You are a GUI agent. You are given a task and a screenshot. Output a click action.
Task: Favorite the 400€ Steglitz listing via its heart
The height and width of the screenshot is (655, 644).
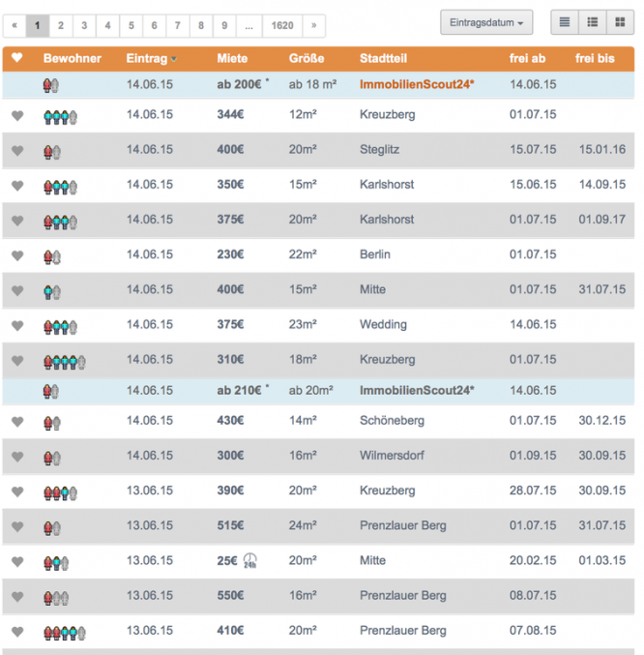pos(16,151)
